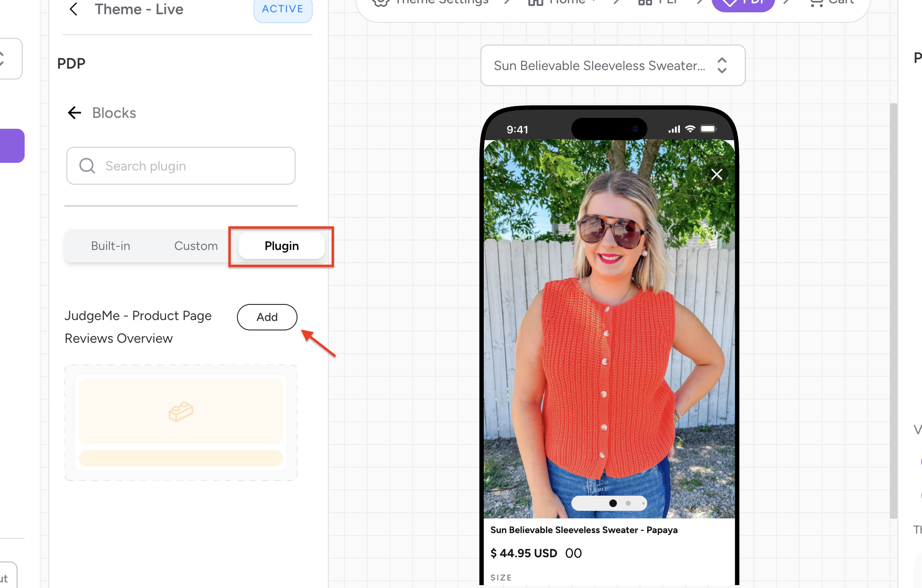Click the ACTIVE status badge

tap(282, 9)
